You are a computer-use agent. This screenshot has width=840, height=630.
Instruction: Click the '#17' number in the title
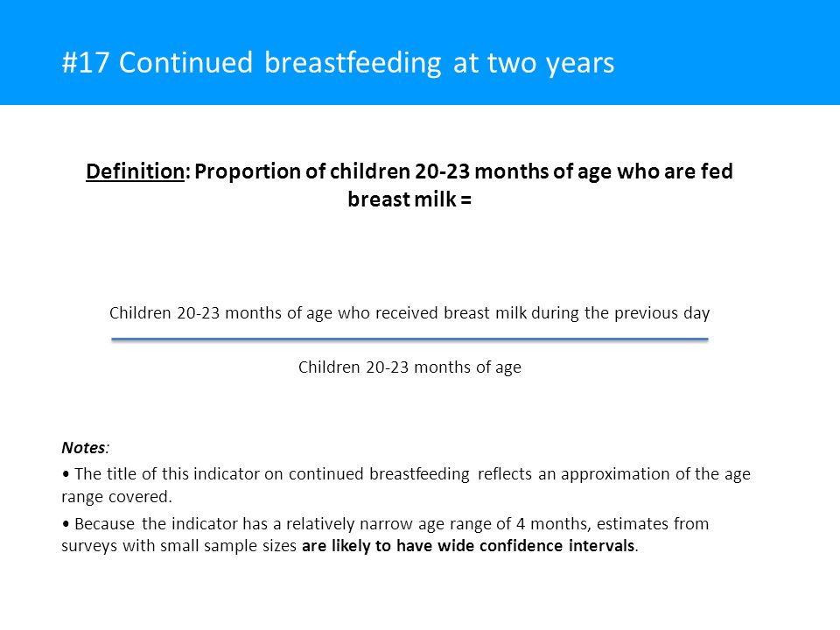pyautogui.click(x=86, y=63)
